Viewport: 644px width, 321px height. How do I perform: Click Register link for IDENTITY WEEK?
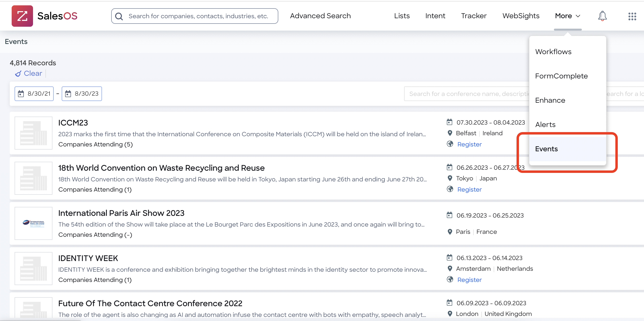click(469, 280)
